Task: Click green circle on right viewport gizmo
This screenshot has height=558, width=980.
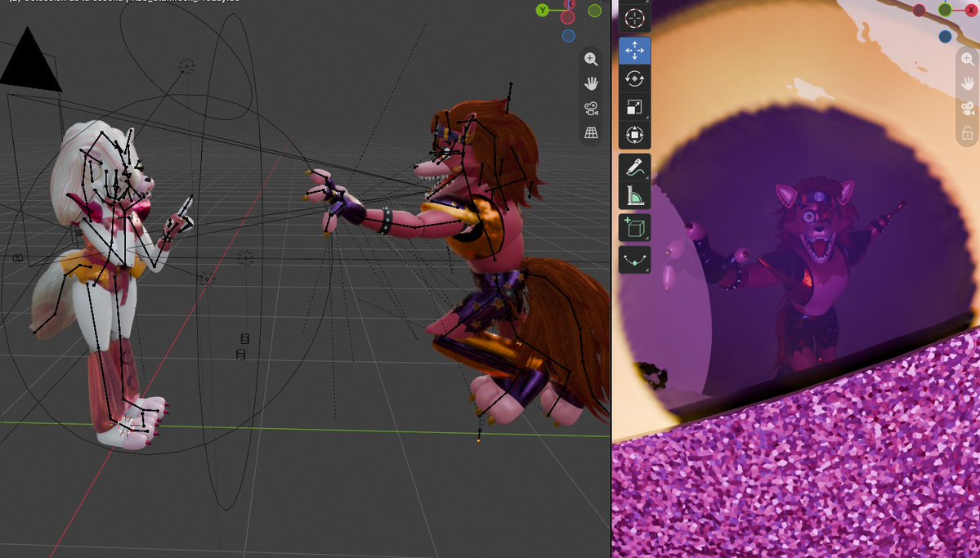Action: click(945, 10)
